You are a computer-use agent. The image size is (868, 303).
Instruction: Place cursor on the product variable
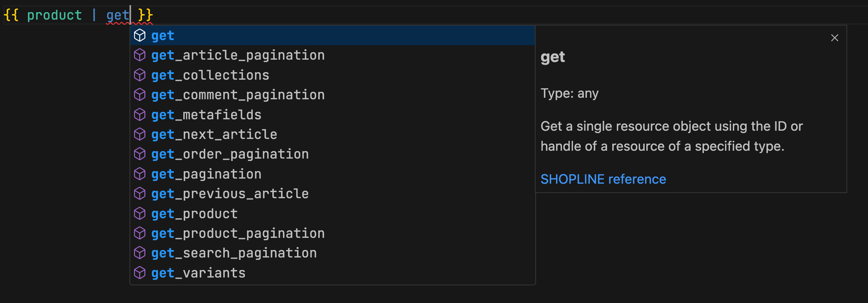pyautogui.click(x=54, y=15)
